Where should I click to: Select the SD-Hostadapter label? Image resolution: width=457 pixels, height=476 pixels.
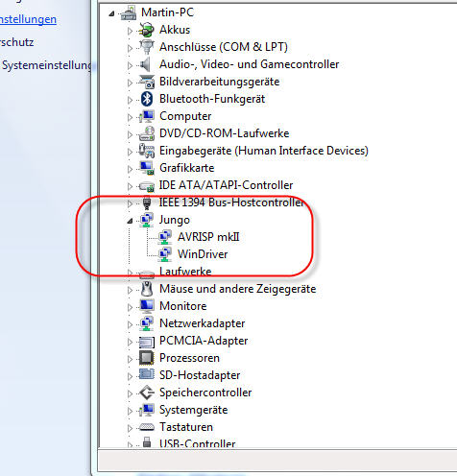[x=200, y=375]
